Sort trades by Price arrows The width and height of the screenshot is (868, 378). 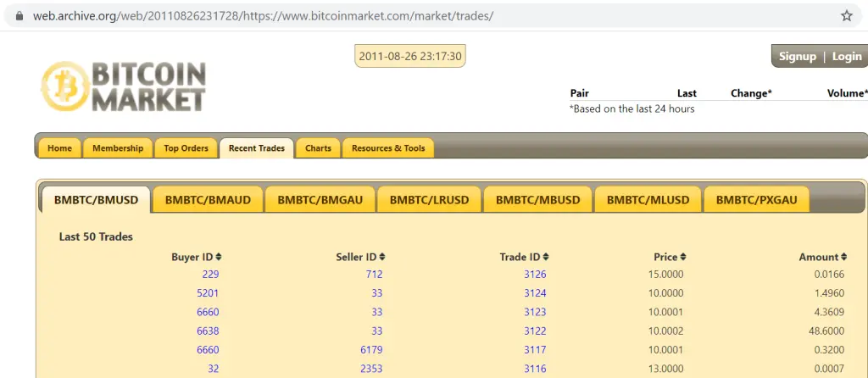click(683, 257)
